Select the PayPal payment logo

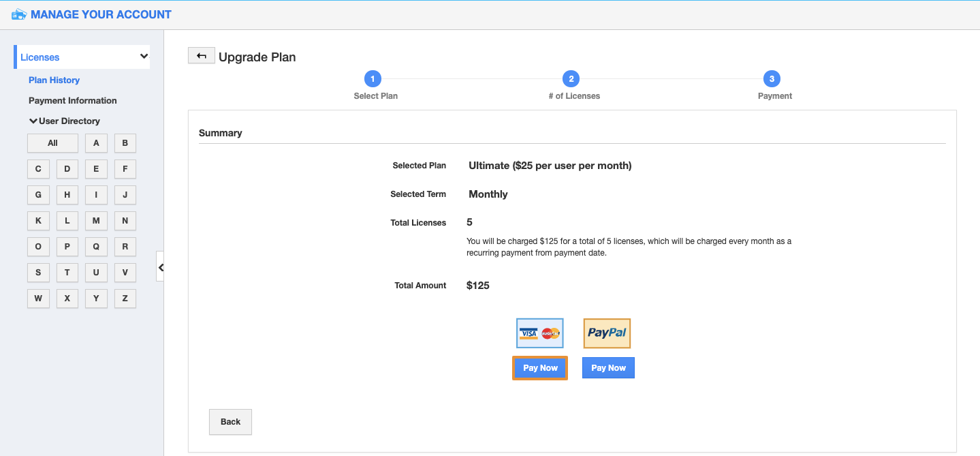(x=607, y=333)
